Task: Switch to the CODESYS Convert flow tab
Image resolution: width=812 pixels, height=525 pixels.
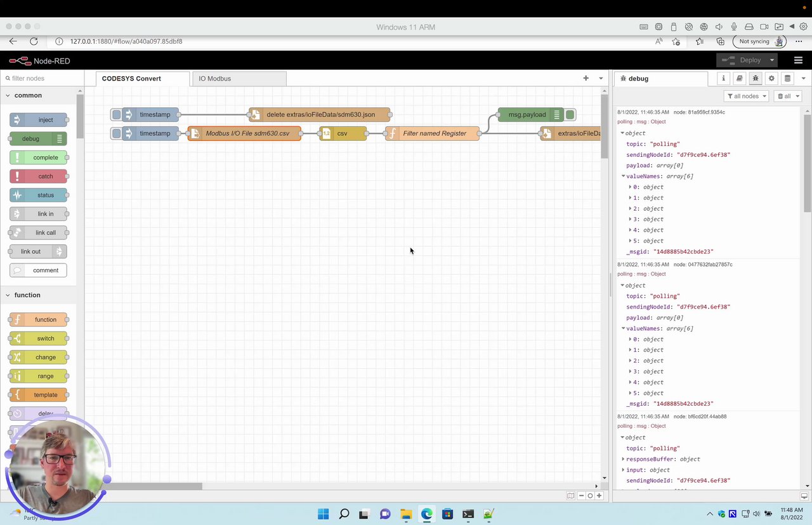Action: coord(143,79)
